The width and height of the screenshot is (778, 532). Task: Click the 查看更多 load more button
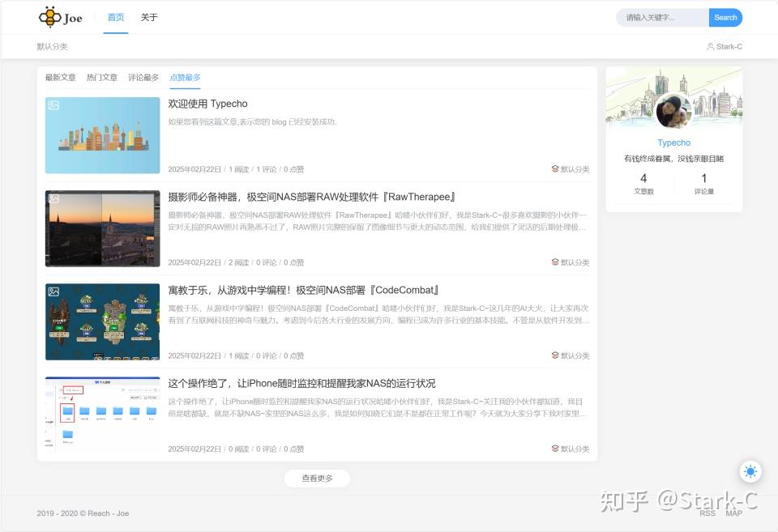pyautogui.click(x=317, y=478)
